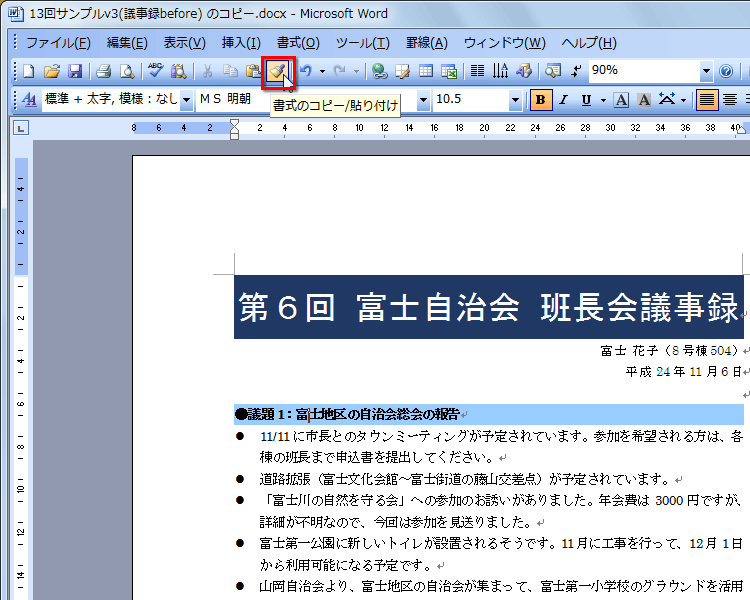The width and height of the screenshot is (750, 600).
Task: Open the Styles and Formatting pane icon
Action: [x=29, y=100]
